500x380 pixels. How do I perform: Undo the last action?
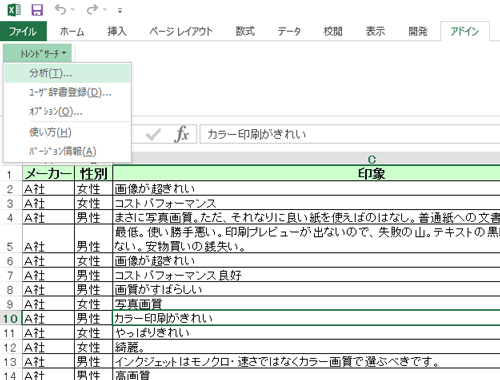click(x=61, y=10)
